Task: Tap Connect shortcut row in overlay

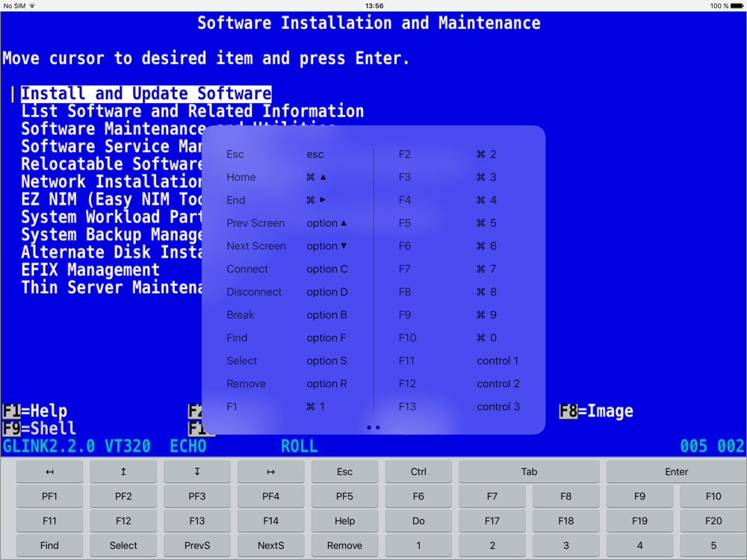Action: pos(288,269)
